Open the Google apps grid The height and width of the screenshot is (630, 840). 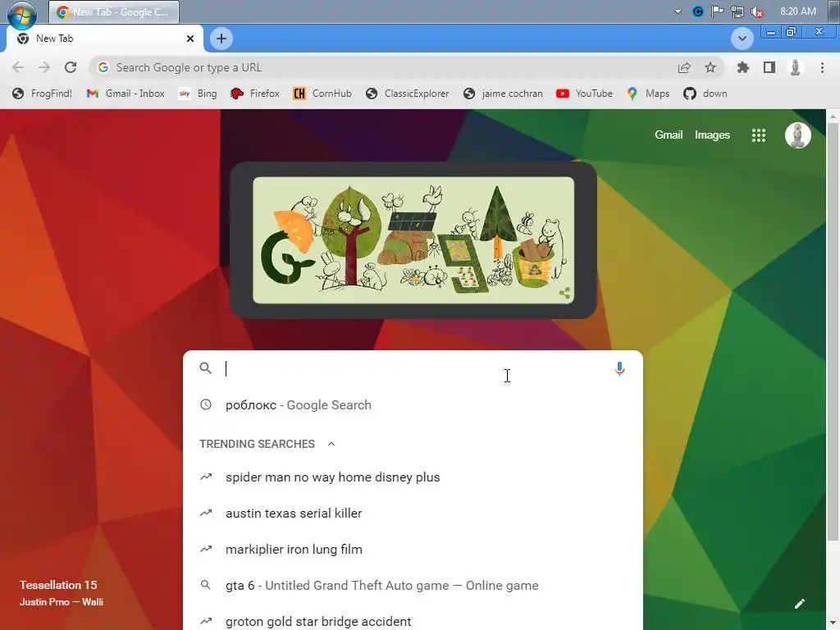coord(759,135)
